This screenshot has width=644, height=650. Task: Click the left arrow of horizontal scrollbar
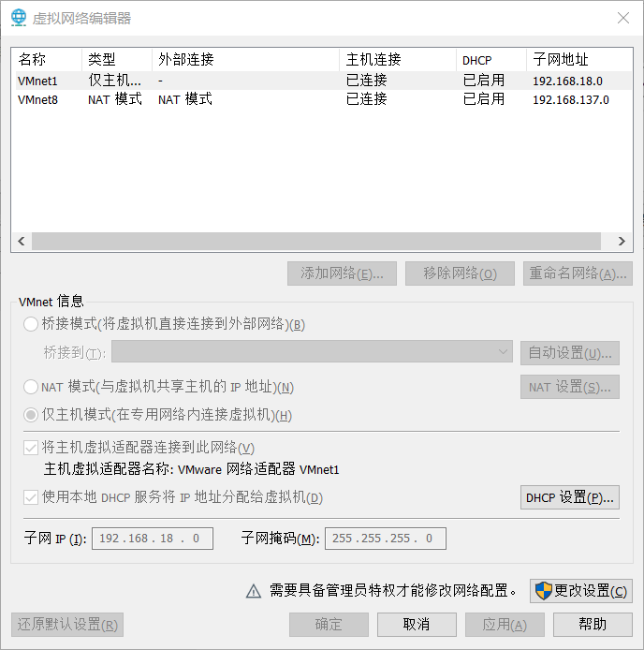(x=22, y=242)
